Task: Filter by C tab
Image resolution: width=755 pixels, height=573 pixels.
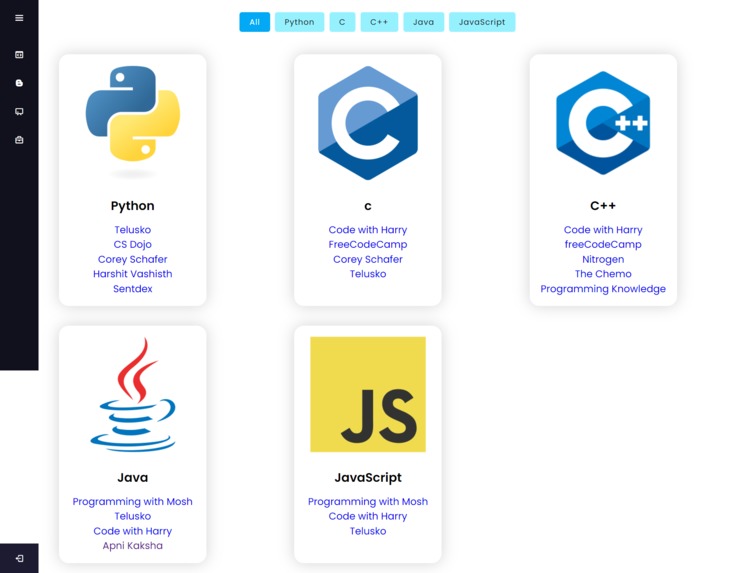Action: 342,22
